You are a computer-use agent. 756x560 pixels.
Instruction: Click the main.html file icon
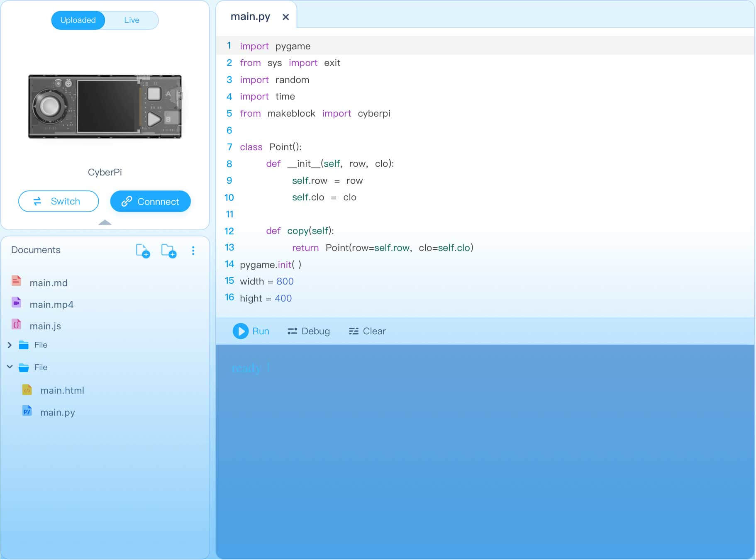point(27,389)
